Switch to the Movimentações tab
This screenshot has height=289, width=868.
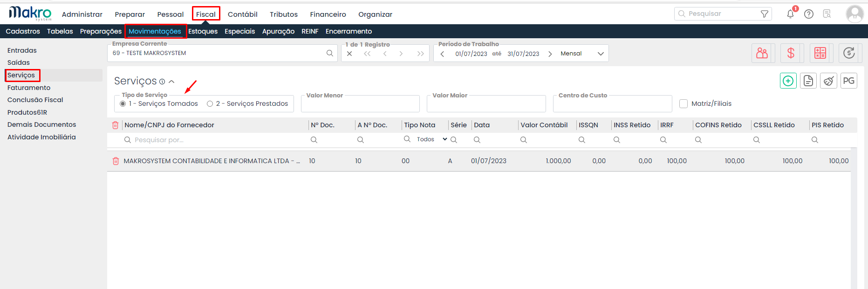[x=155, y=31]
